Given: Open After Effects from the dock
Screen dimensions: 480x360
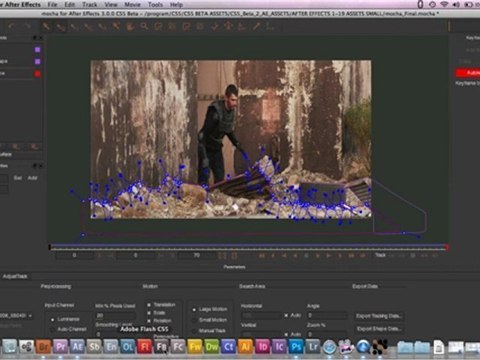Looking at the screenshot, I should pyautogui.click(x=77, y=347).
